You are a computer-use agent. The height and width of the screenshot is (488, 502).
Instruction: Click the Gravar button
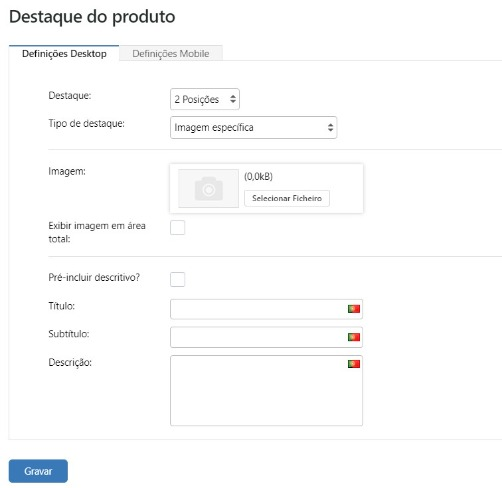coord(38,471)
